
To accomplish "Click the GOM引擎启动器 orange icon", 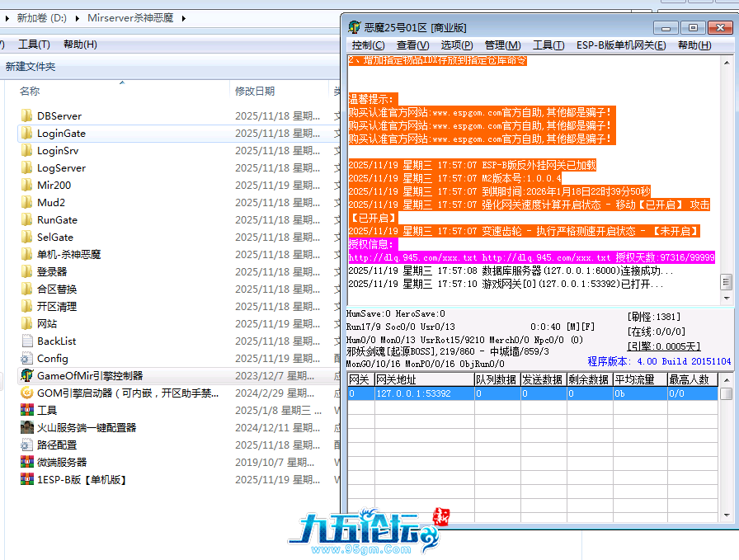I will (27, 393).
